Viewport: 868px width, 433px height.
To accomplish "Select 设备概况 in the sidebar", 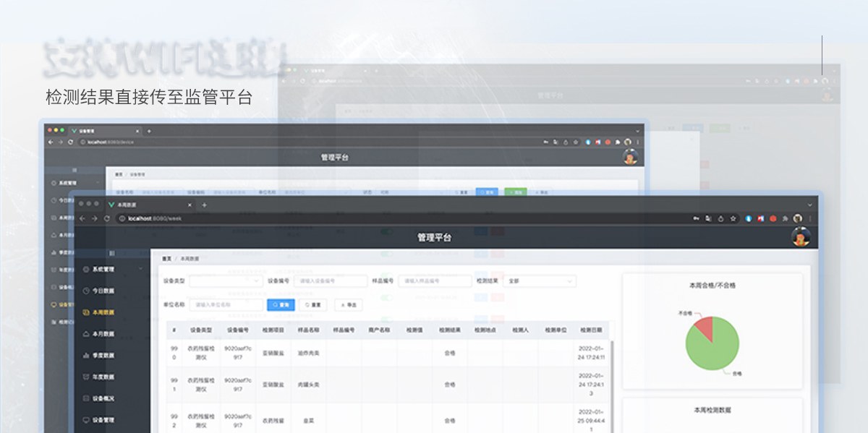I will point(103,398).
